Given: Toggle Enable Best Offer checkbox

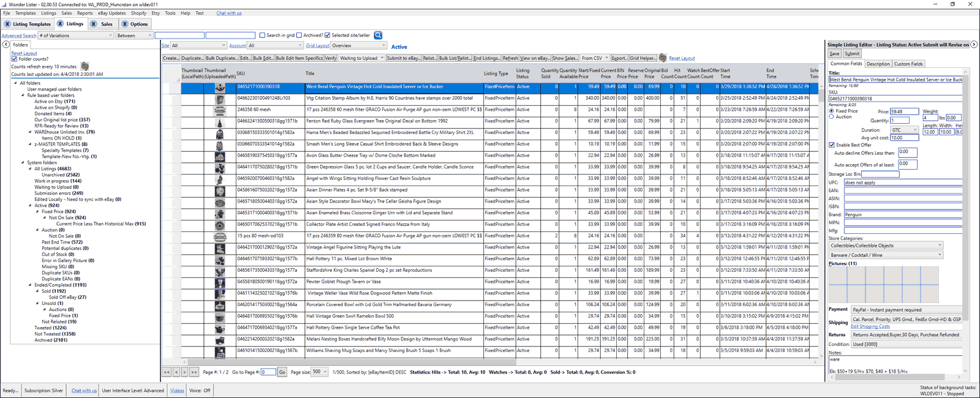Looking at the screenshot, I should 832,145.
